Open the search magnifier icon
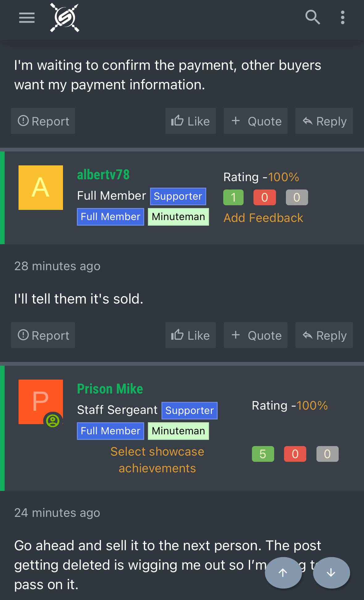The width and height of the screenshot is (364, 600). point(312,17)
